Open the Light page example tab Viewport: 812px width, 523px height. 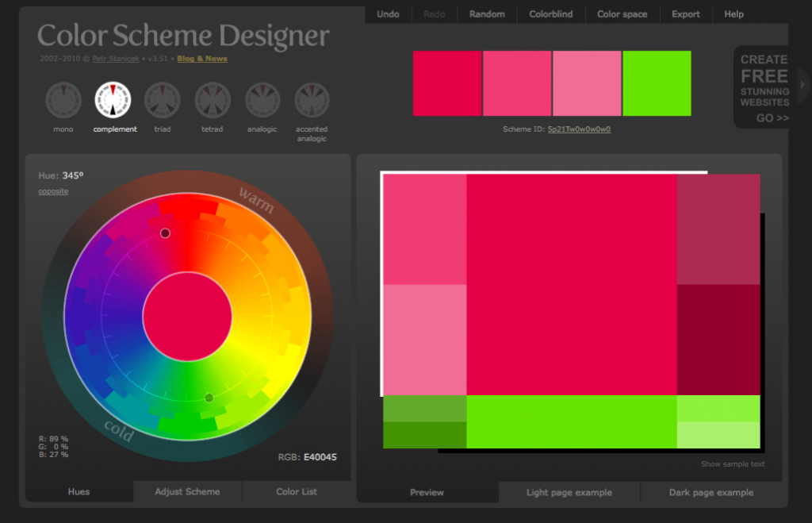(569, 492)
